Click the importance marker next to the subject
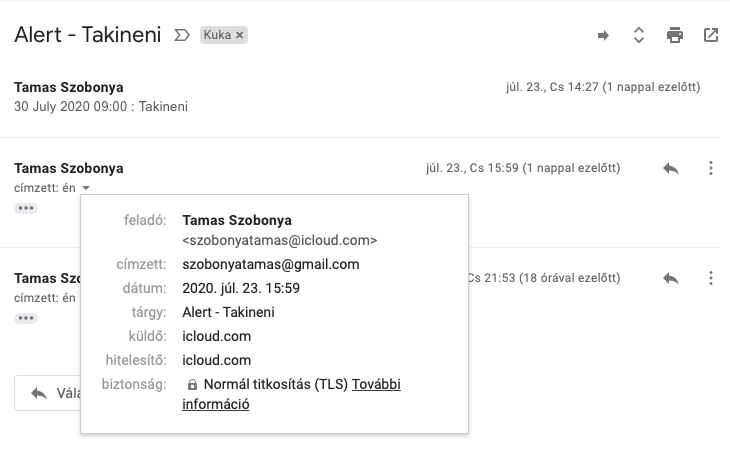 182,35
